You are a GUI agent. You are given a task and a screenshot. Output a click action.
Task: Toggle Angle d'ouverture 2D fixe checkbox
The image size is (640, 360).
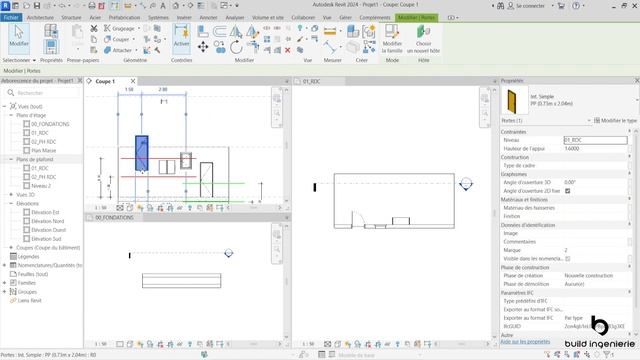[x=567, y=191]
